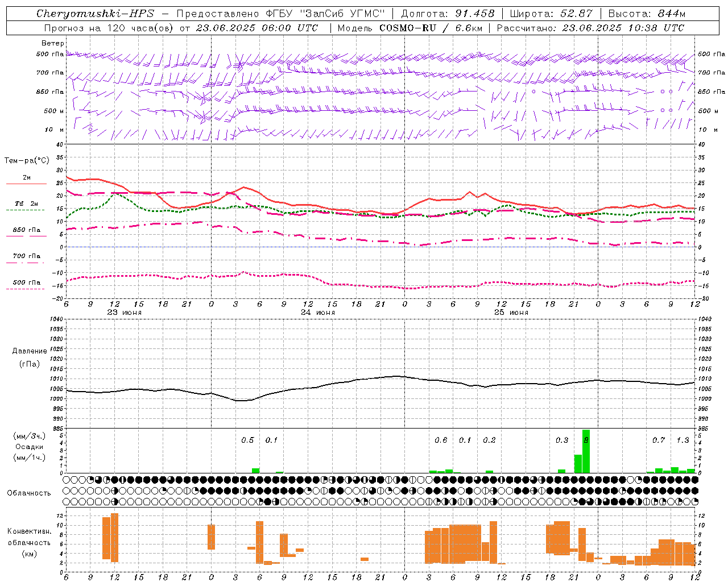Click the date label 24 июня
The height and width of the screenshot is (582, 728).
(318, 313)
